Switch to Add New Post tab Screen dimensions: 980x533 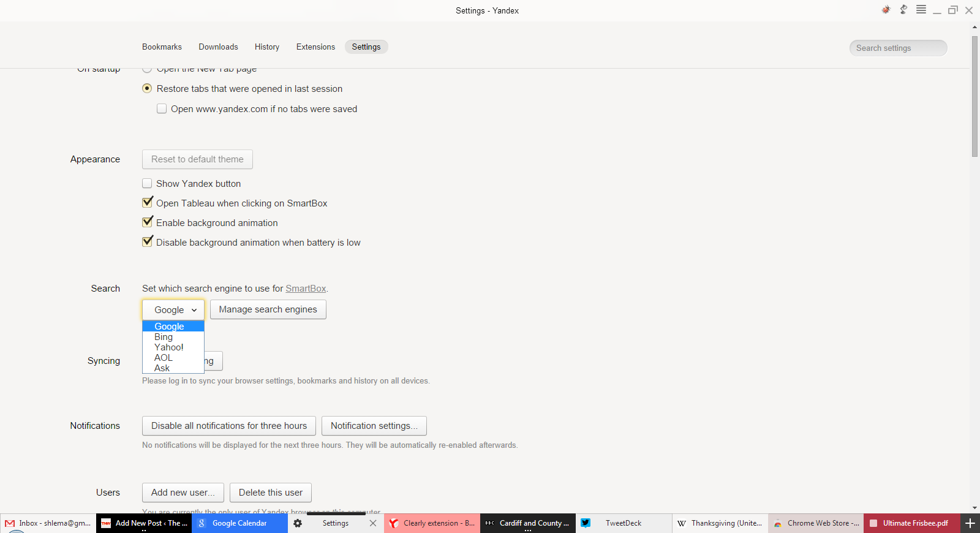click(x=144, y=523)
